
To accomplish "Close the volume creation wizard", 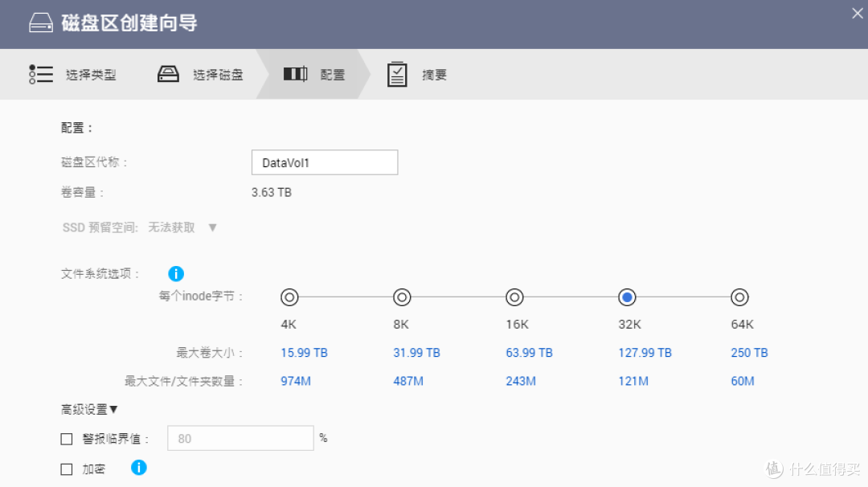I will (x=857, y=13).
